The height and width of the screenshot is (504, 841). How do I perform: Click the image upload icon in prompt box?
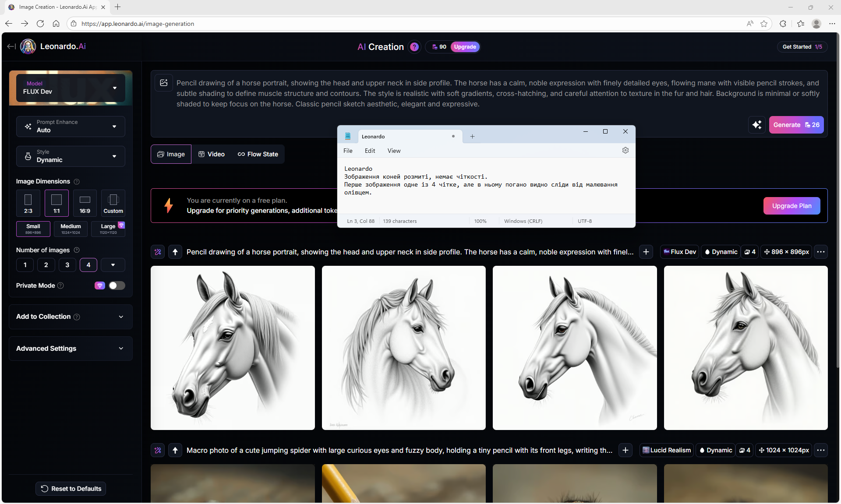(164, 83)
